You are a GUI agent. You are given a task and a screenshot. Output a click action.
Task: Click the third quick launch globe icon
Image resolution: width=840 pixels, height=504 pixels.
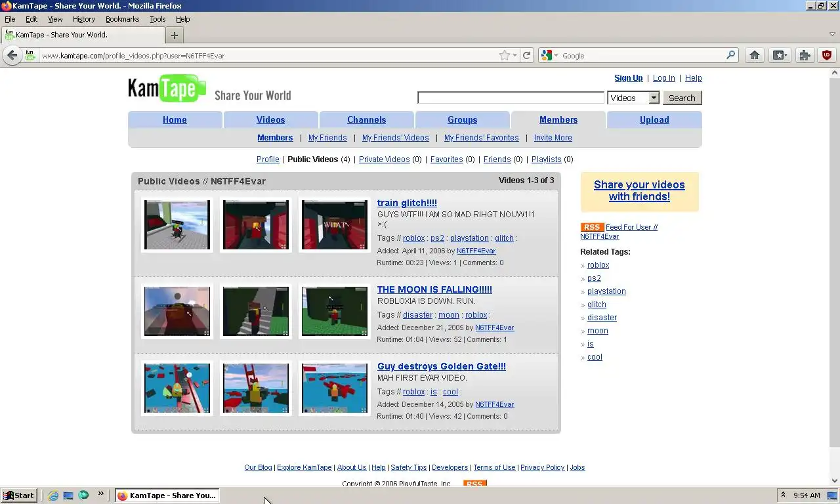pyautogui.click(x=83, y=495)
